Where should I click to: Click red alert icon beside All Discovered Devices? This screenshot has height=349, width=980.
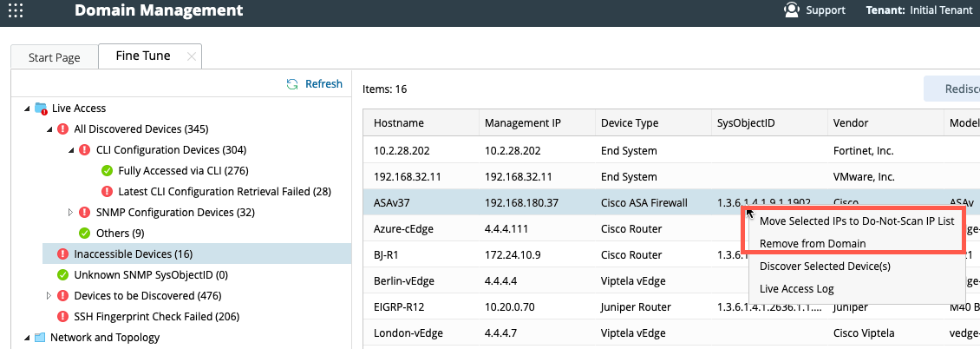pyautogui.click(x=62, y=128)
